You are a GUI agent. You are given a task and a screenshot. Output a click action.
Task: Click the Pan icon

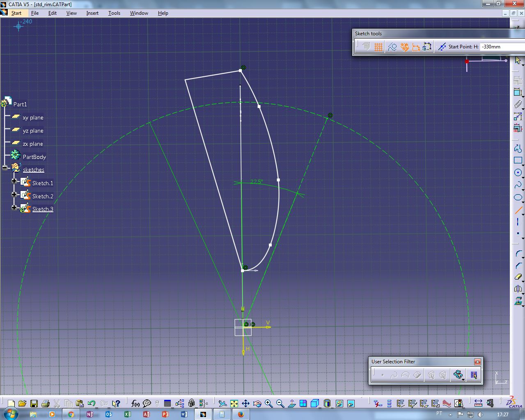[245, 404]
